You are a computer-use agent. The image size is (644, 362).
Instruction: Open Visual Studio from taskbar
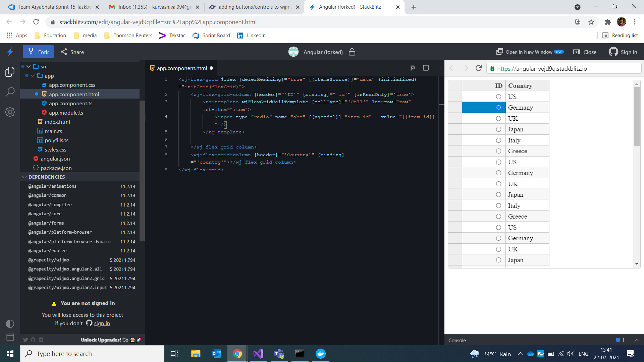click(258, 354)
